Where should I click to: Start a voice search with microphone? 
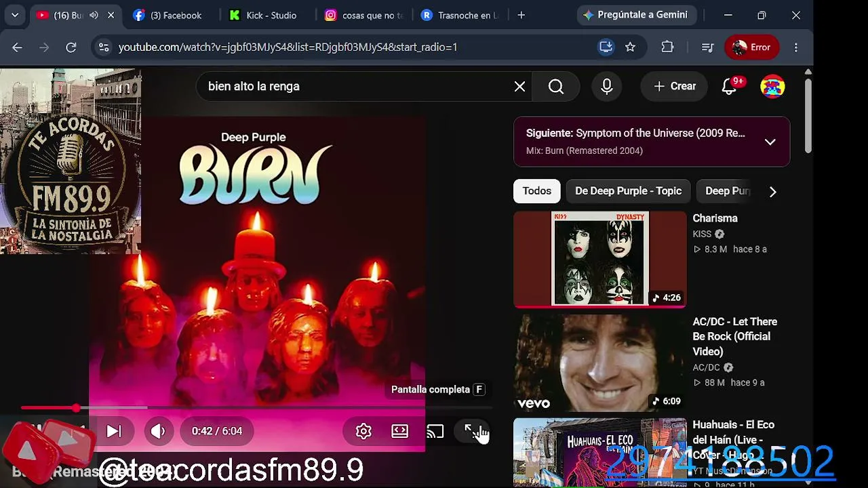[607, 87]
